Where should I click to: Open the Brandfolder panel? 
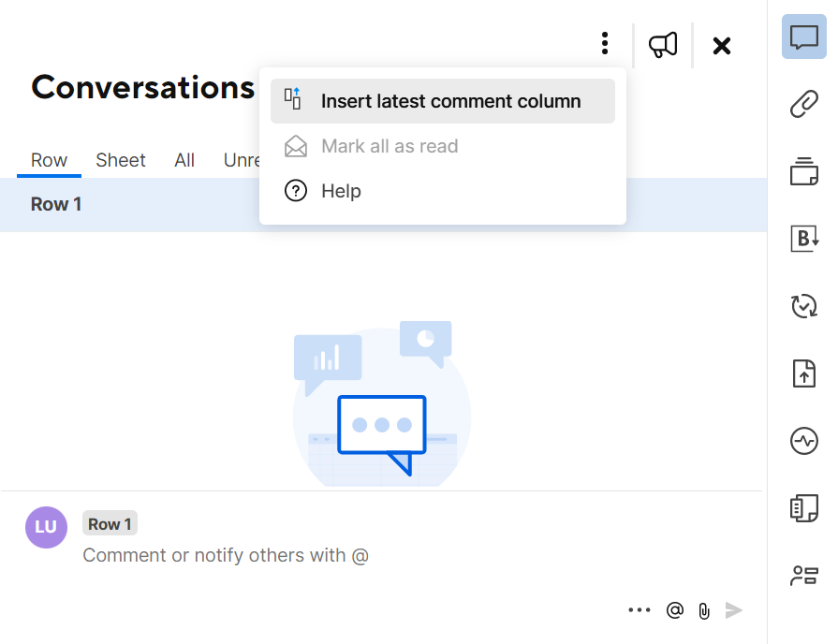click(803, 239)
